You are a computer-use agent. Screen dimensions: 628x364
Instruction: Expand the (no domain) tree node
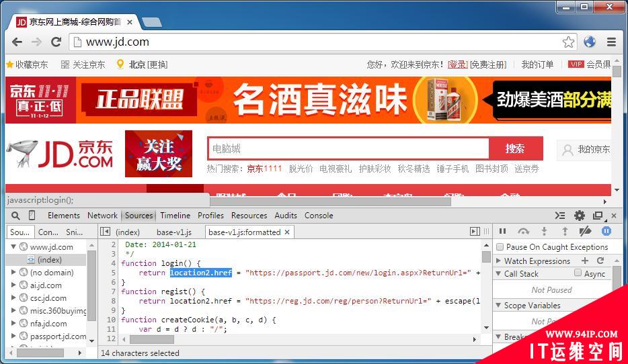pyautogui.click(x=13, y=272)
